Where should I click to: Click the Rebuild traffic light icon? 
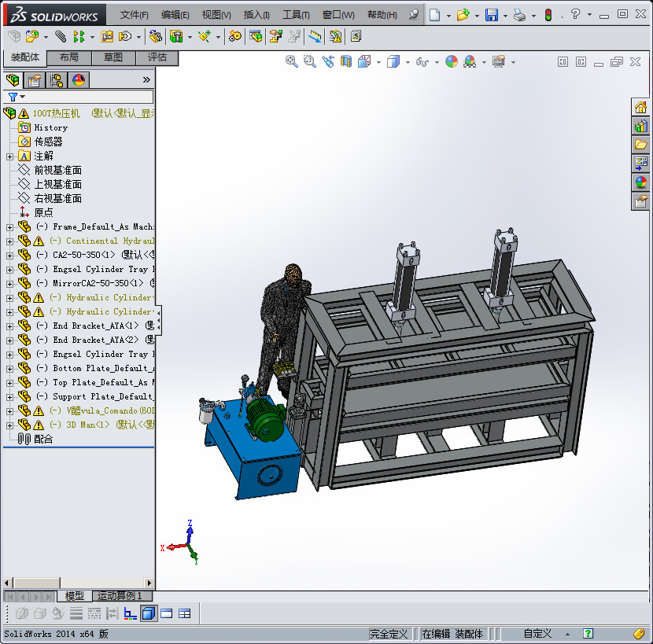548,15
